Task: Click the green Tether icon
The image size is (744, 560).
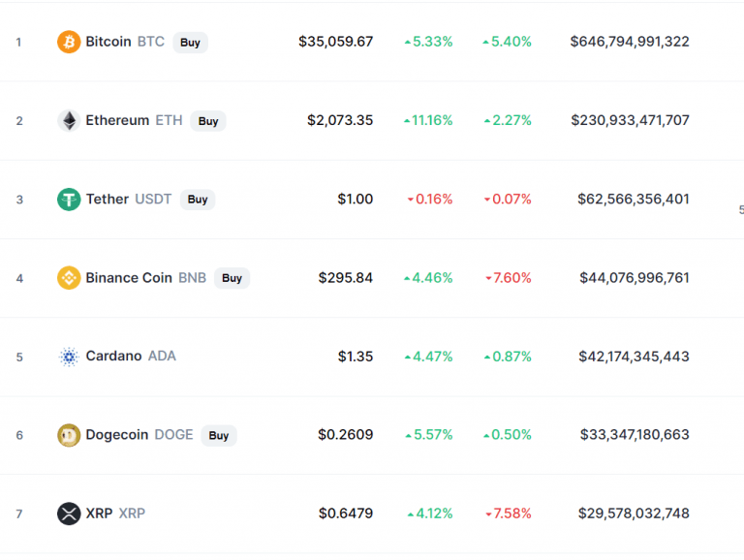Action: coord(69,199)
